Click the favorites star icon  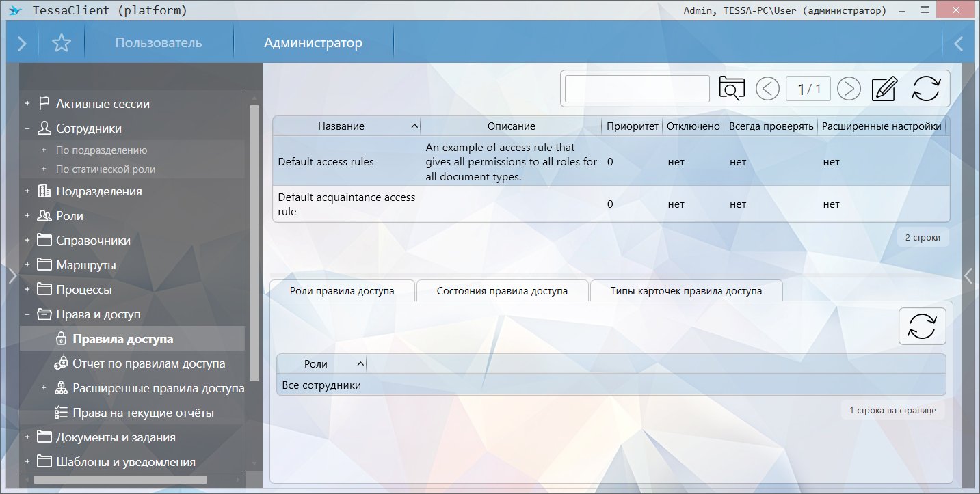[62, 44]
